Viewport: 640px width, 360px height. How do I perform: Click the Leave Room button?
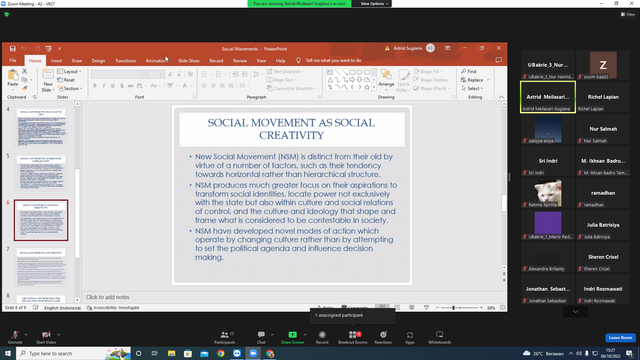(x=620, y=338)
